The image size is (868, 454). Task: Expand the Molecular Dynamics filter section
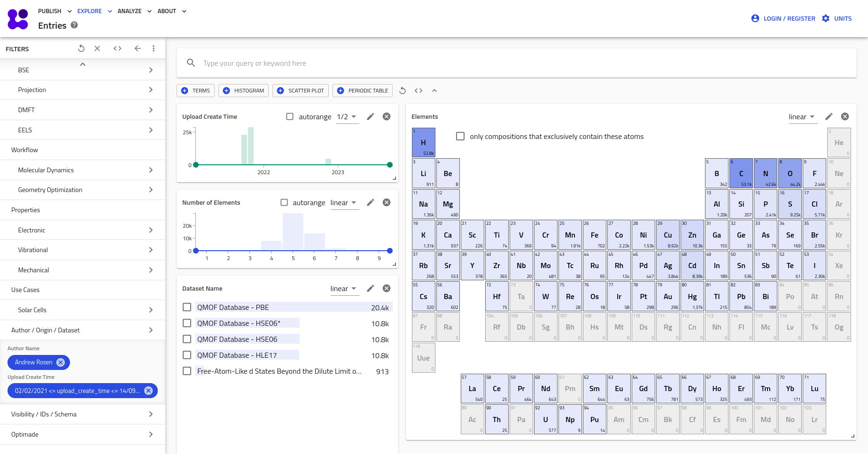(83, 170)
